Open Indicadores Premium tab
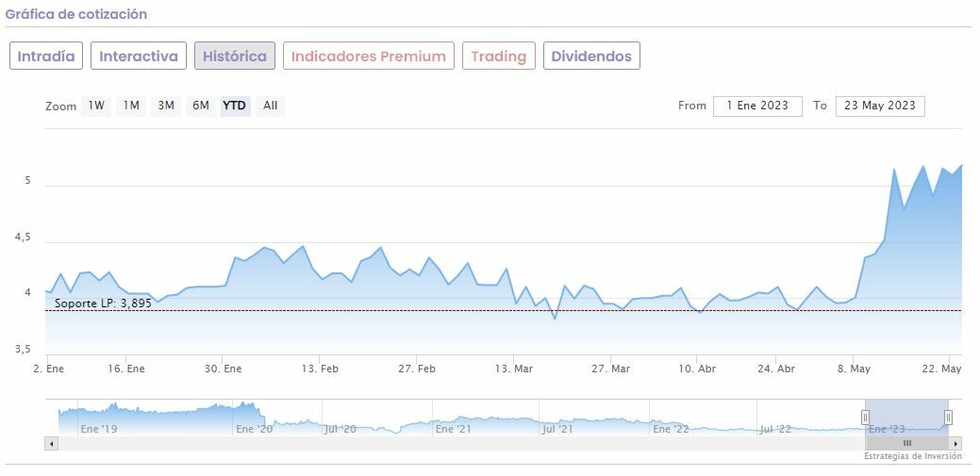980x476 pixels. coord(368,56)
